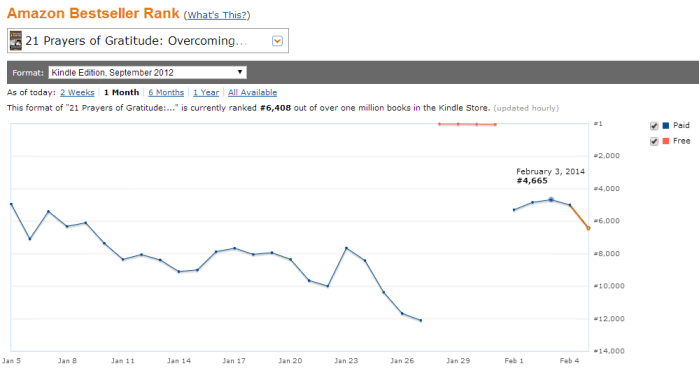This screenshot has width=699, height=373.
Task: Switch to the 2 Weeks range
Action: point(77,92)
